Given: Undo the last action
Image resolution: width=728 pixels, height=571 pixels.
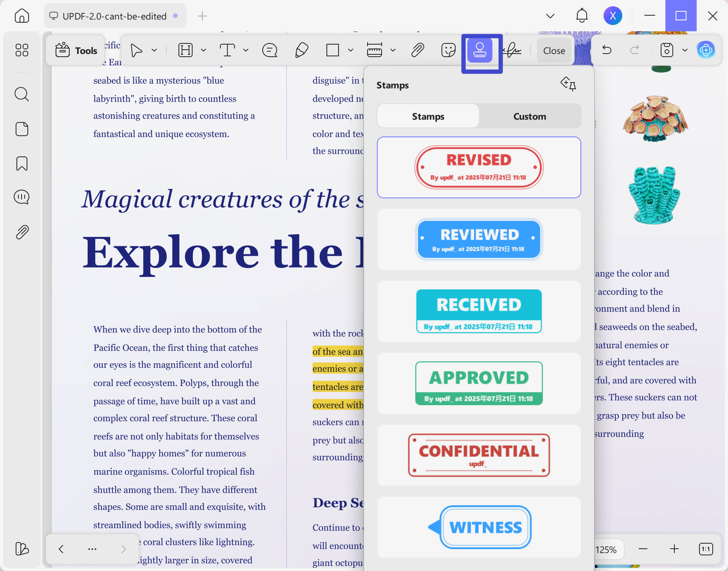Looking at the screenshot, I should pyautogui.click(x=607, y=50).
